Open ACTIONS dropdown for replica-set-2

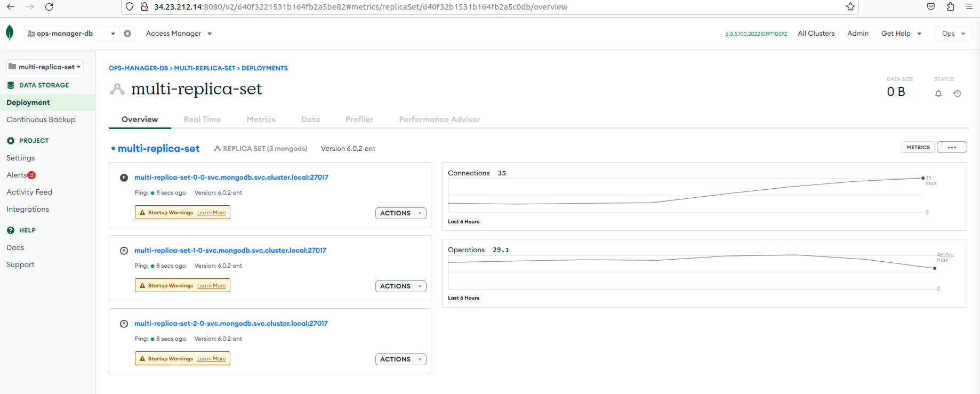[401, 359]
